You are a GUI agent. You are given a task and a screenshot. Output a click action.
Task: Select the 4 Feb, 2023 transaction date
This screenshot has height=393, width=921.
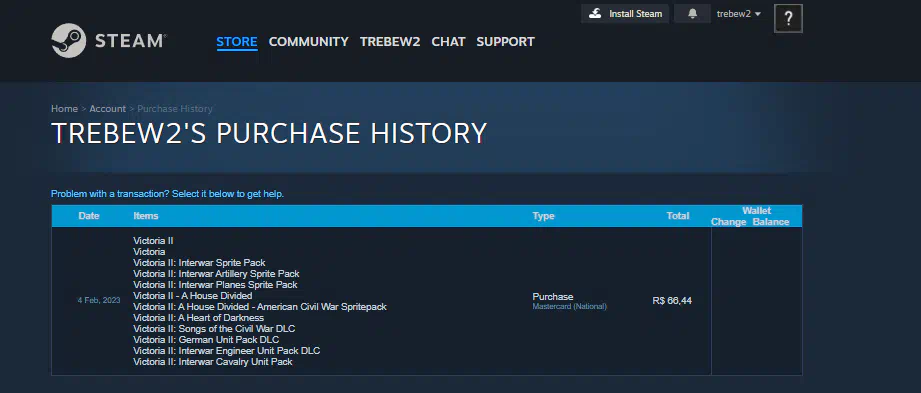point(99,300)
